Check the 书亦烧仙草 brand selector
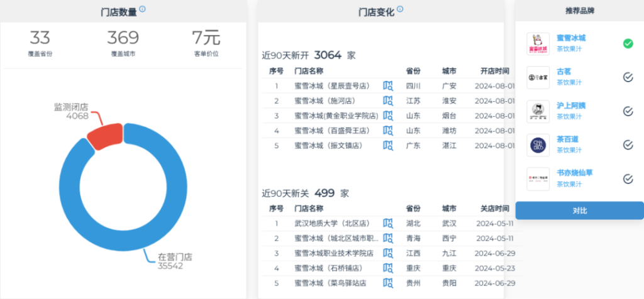644x299 pixels. [628, 178]
